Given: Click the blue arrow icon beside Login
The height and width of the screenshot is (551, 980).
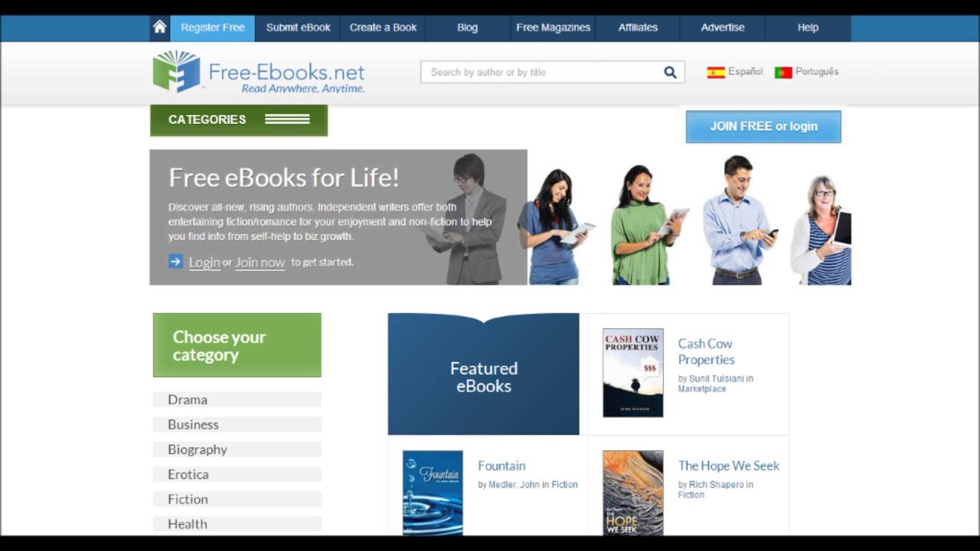Looking at the screenshot, I should pyautogui.click(x=176, y=262).
